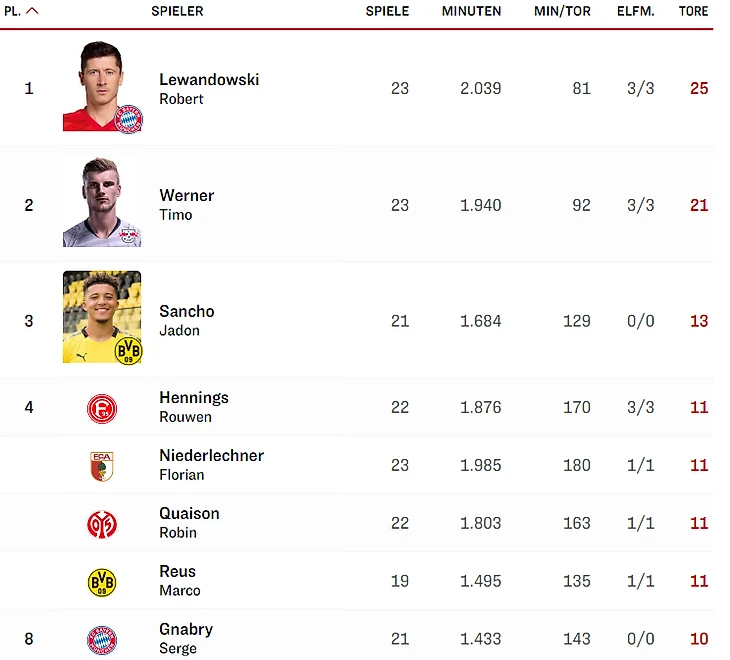Toggle sort order using the PL. arrow

click(32, 11)
